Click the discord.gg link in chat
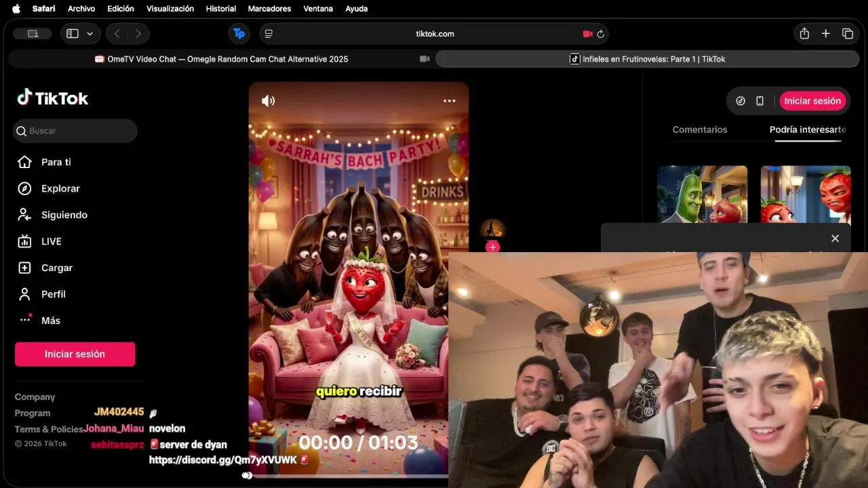868x488 pixels. pyautogui.click(x=223, y=460)
